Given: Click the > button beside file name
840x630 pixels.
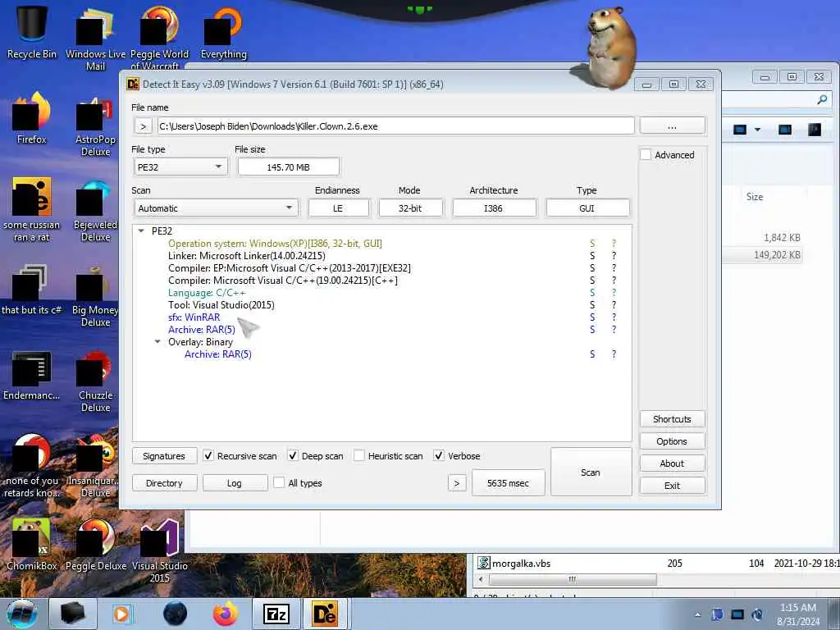Looking at the screenshot, I should tap(143, 126).
